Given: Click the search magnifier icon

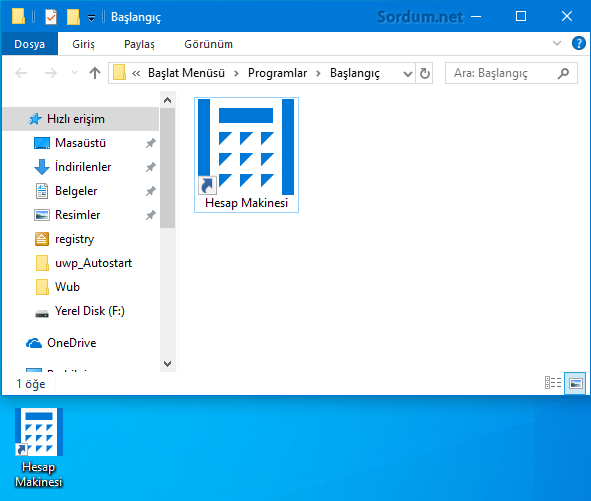Looking at the screenshot, I should (x=563, y=73).
